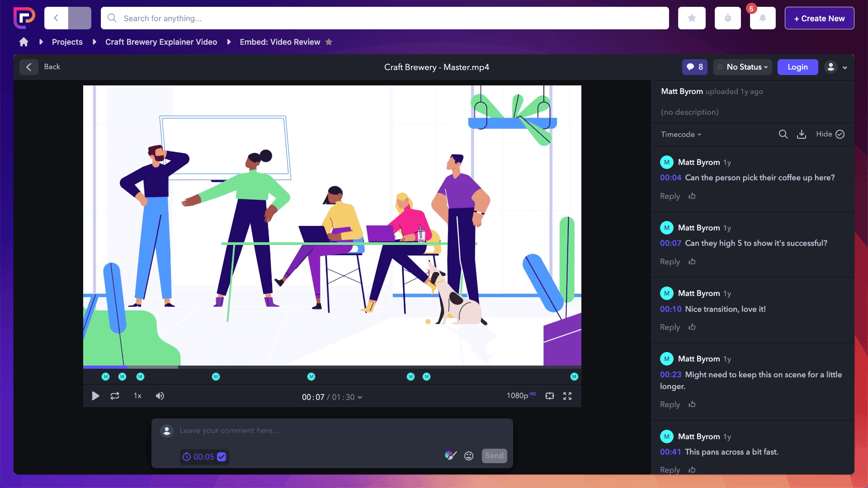
Task: Open the drawing annotation tool
Action: pos(450,455)
